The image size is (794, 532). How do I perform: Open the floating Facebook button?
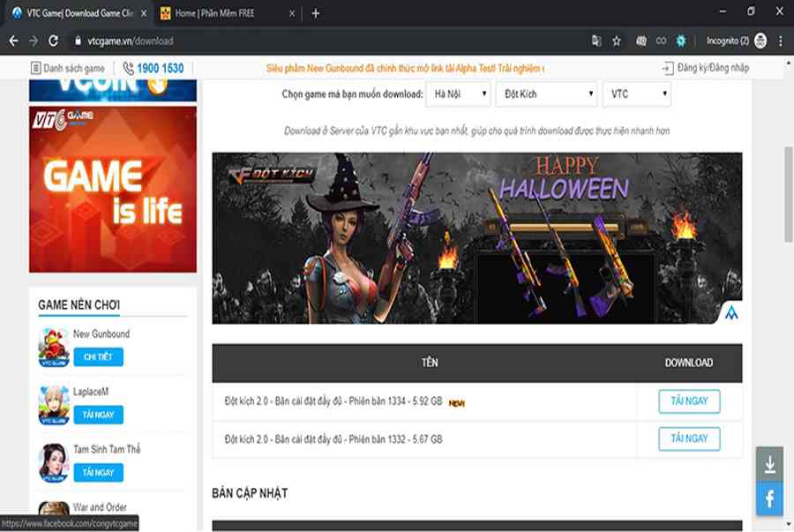click(769, 499)
